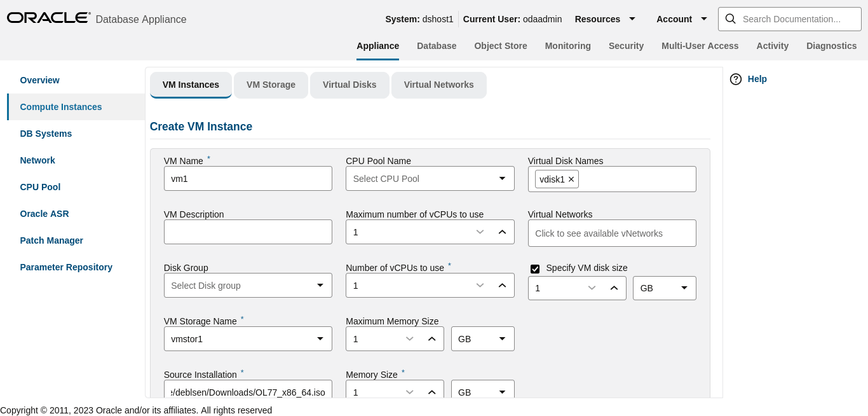Viewport: 868px width, 416px height.
Task: Uncheck the Specify VM disk size checkbox
Action: click(x=535, y=268)
